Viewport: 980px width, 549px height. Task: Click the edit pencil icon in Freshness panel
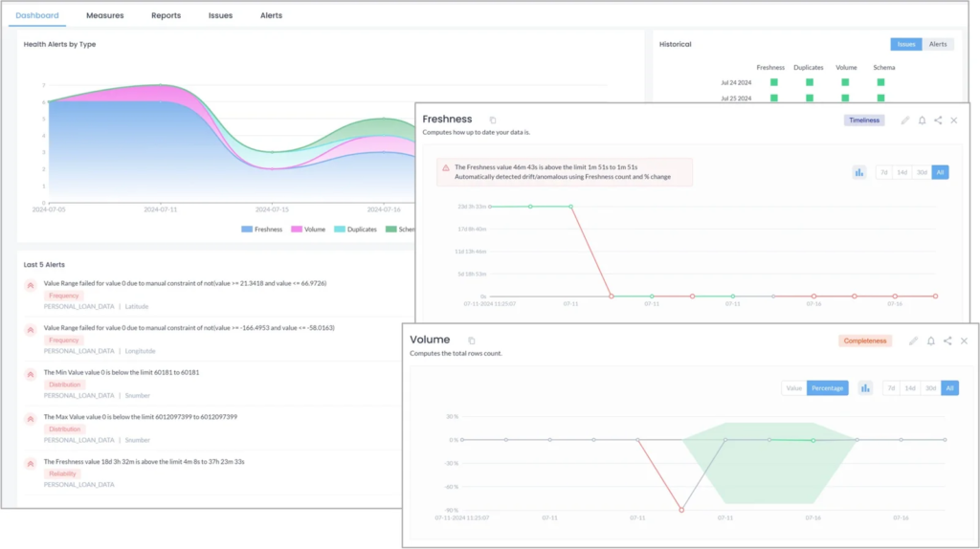[905, 120]
